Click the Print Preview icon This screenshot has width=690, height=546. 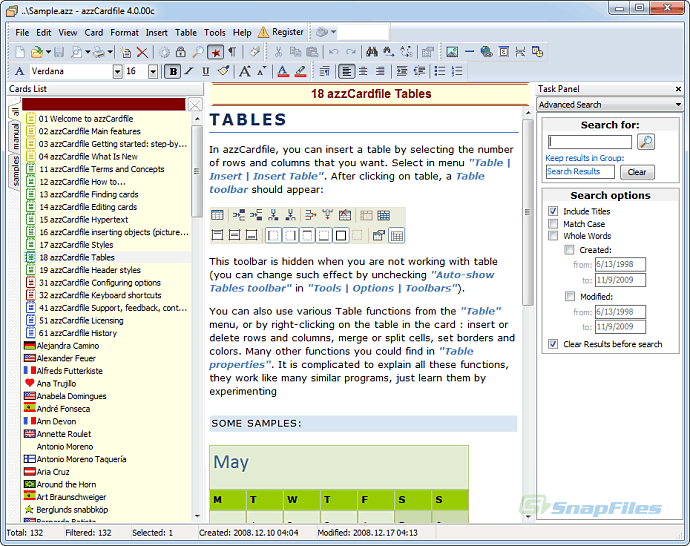(x=77, y=52)
